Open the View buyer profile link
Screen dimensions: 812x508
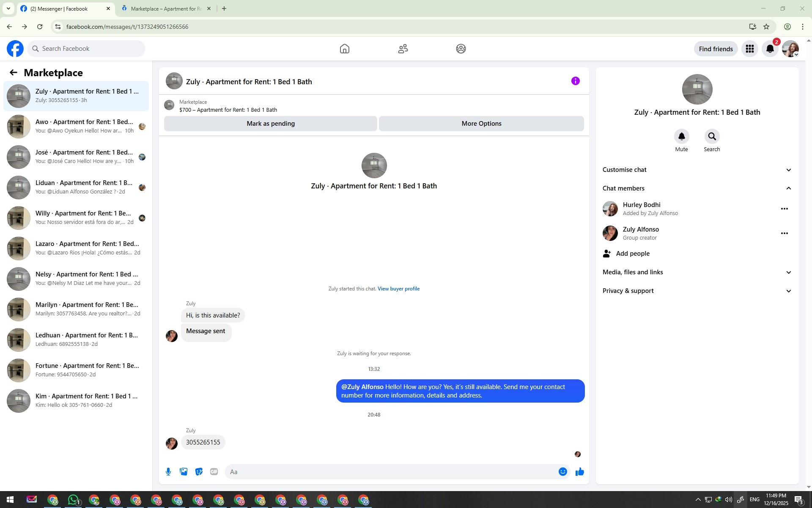[398, 289]
